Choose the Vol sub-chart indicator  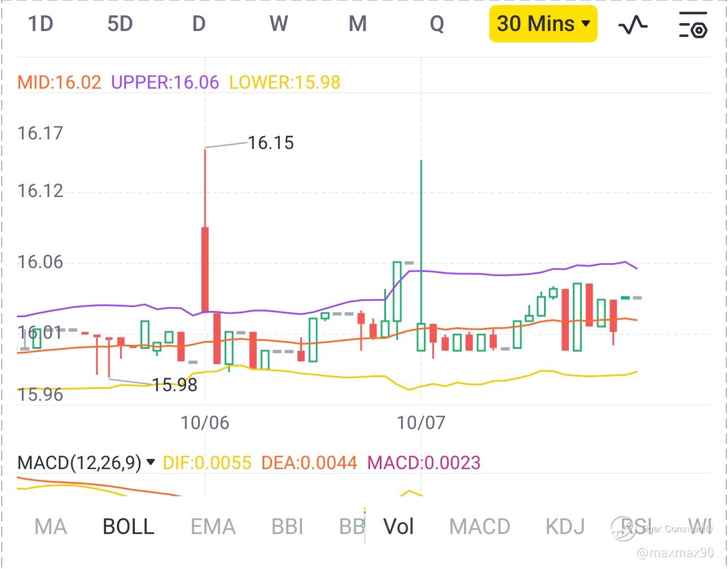[398, 527]
